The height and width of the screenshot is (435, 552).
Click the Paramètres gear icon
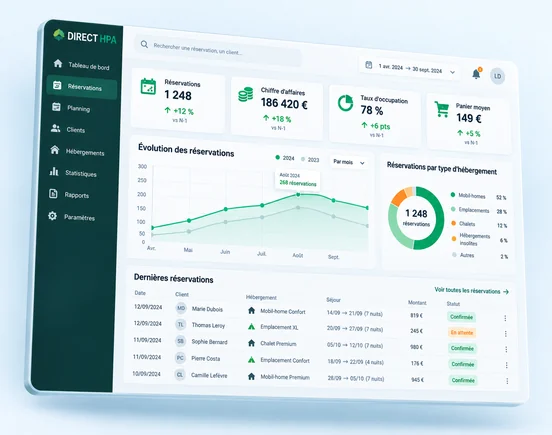[x=52, y=216]
